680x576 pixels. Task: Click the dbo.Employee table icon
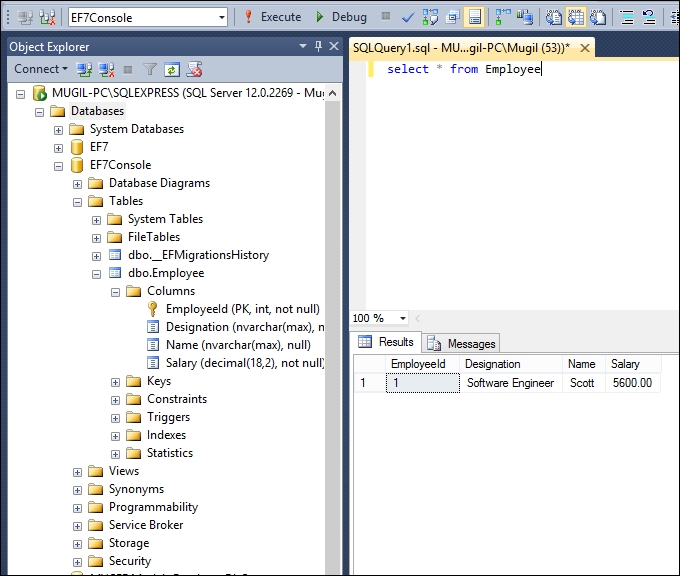pos(115,273)
